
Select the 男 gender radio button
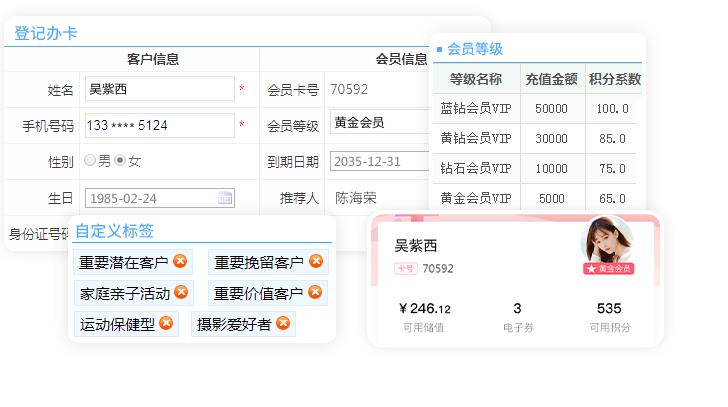90,161
